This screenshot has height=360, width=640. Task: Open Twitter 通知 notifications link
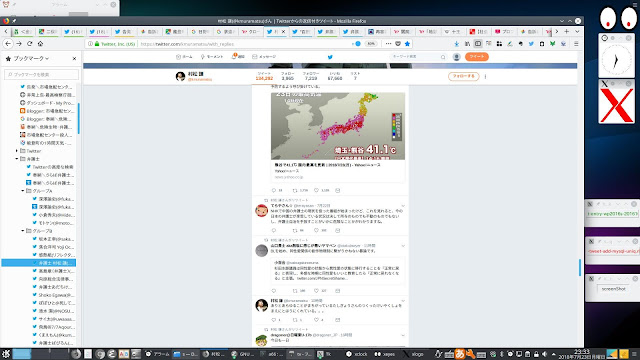(238, 57)
